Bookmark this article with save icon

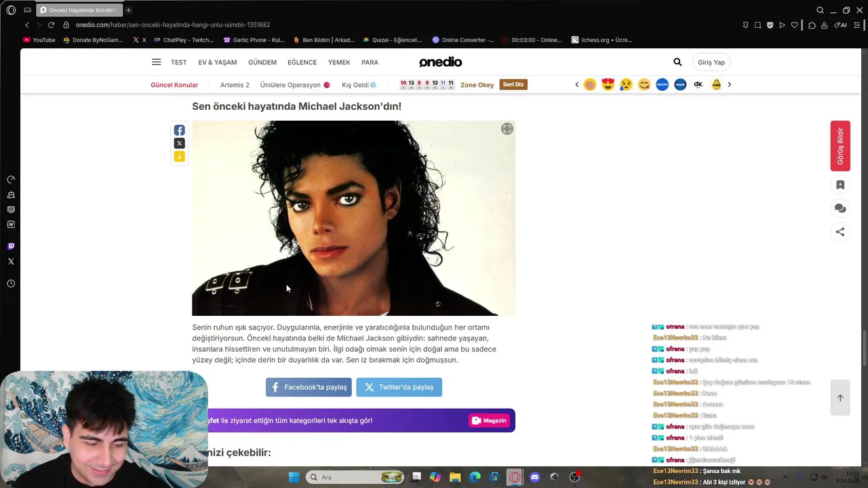[x=840, y=185]
